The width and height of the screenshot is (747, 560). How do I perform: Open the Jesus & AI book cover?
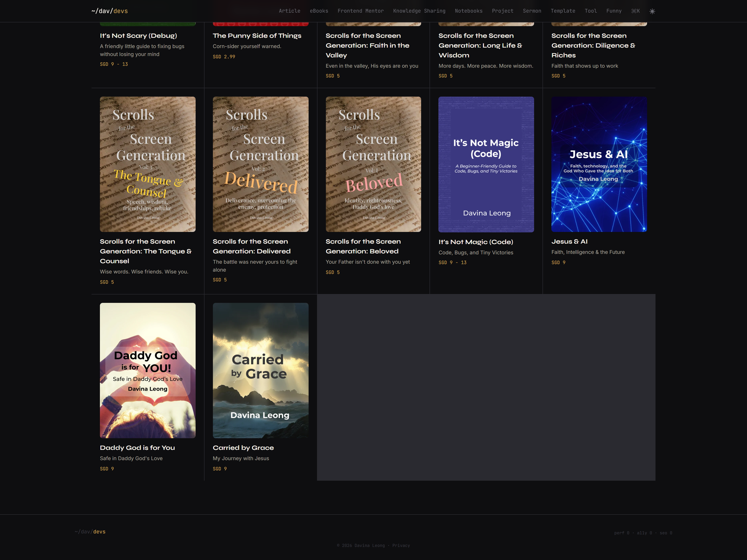tap(599, 164)
